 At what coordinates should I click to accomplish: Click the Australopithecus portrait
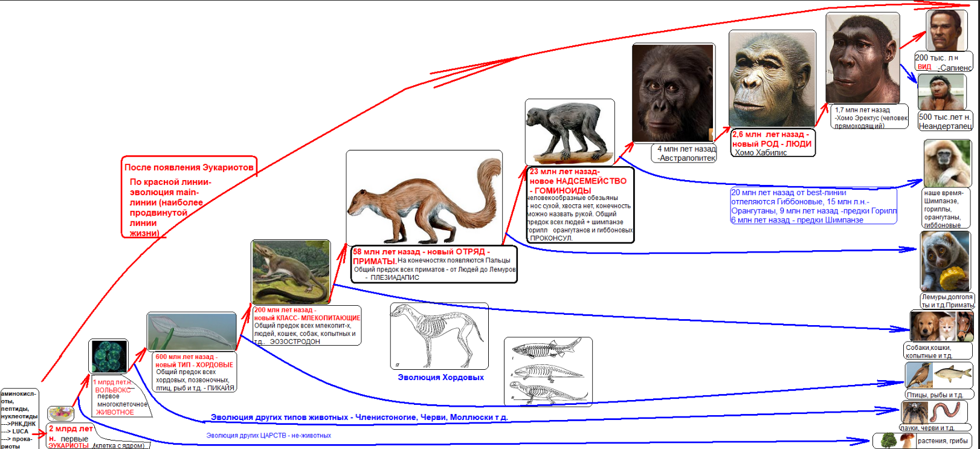[673, 93]
